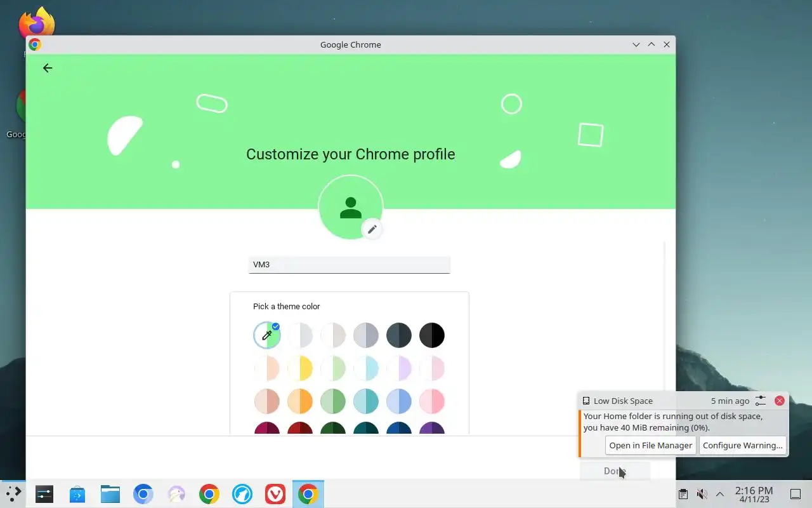Pick the pale pink theme swatch
The width and height of the screenshot is (812, 508).
pos(432,368)
